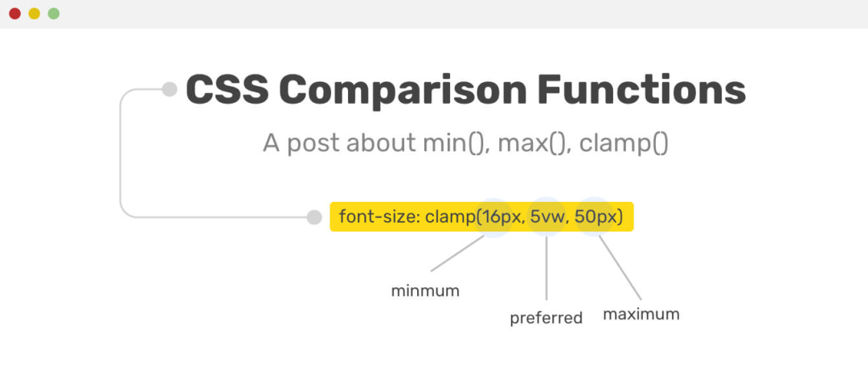Click the word 'Functions' in the heading
Viewport: 868px width, 370px height.
(x=641, y=91)
